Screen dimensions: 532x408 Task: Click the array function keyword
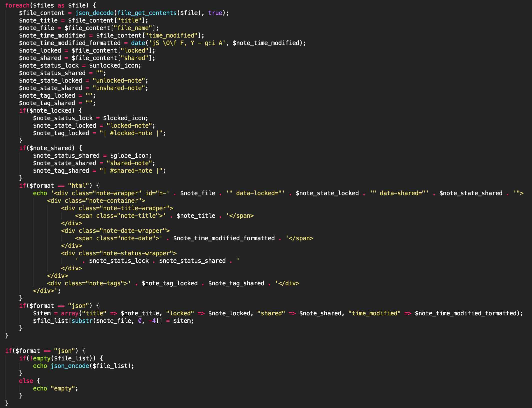(70, 313)
